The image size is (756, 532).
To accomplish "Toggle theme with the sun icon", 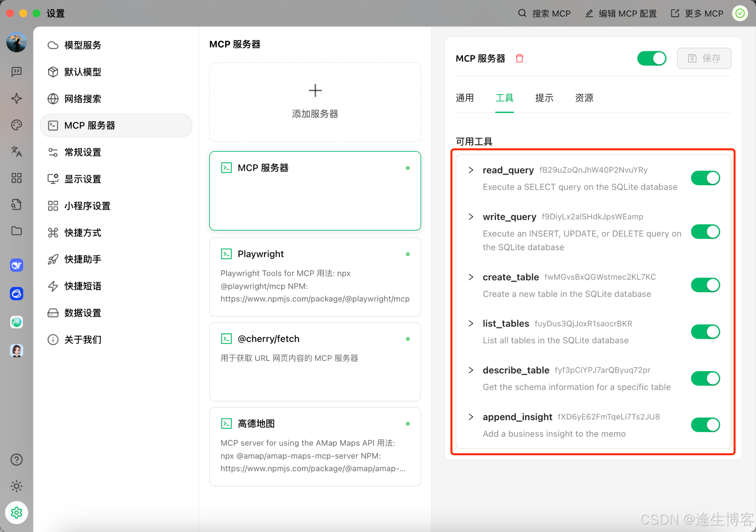I will 17,486.
